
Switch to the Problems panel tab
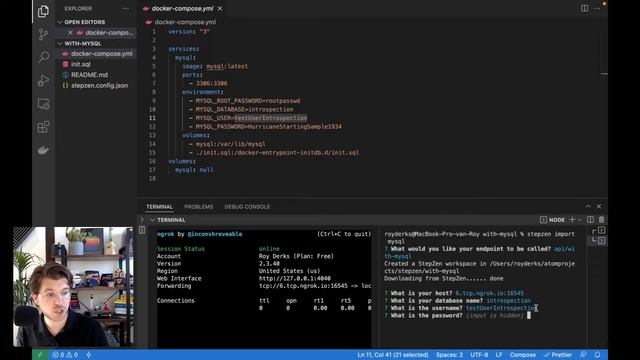[x=198, y=207]
